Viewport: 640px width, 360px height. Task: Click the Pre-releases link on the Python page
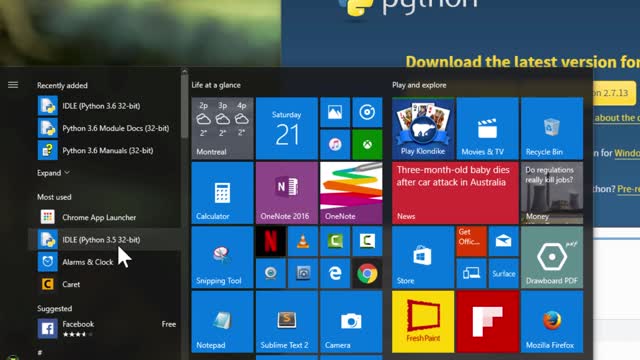[629, 189]
